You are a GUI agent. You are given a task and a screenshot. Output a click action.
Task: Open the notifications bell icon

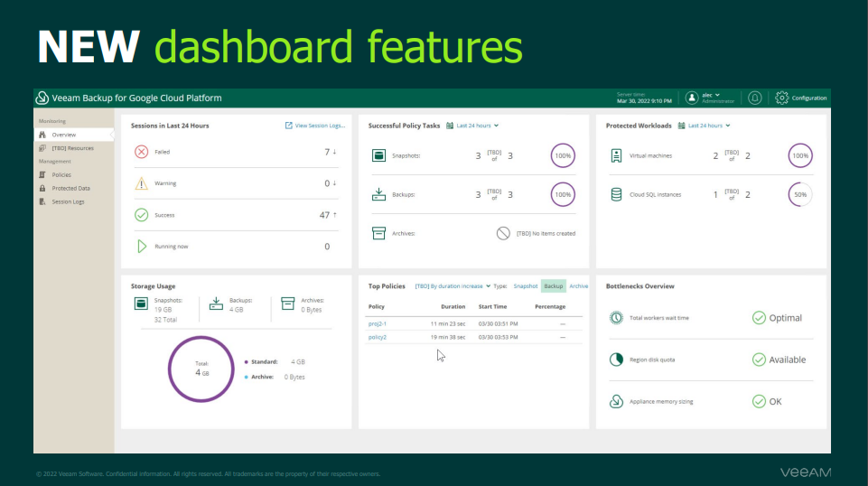tap(754, 98)
